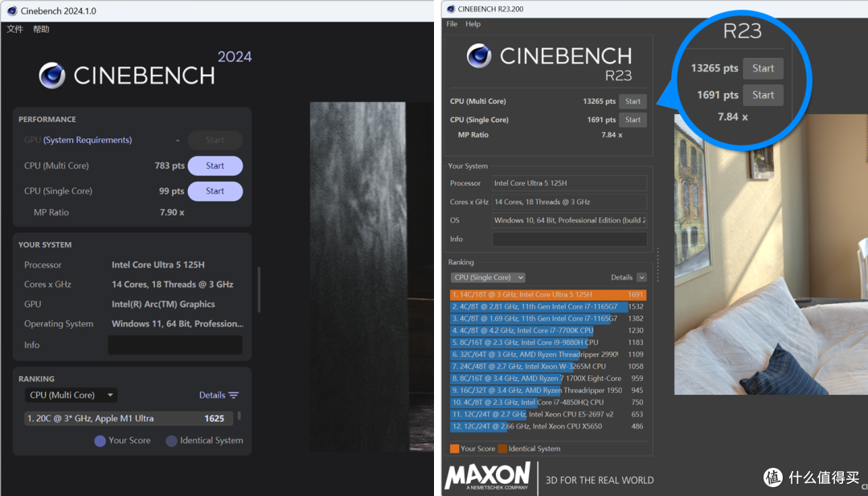Click the 1691 pts score in the R23 left panel
The width and height of the screenshot is (868, 496).
pyautogui.click(x=601, y=120)
